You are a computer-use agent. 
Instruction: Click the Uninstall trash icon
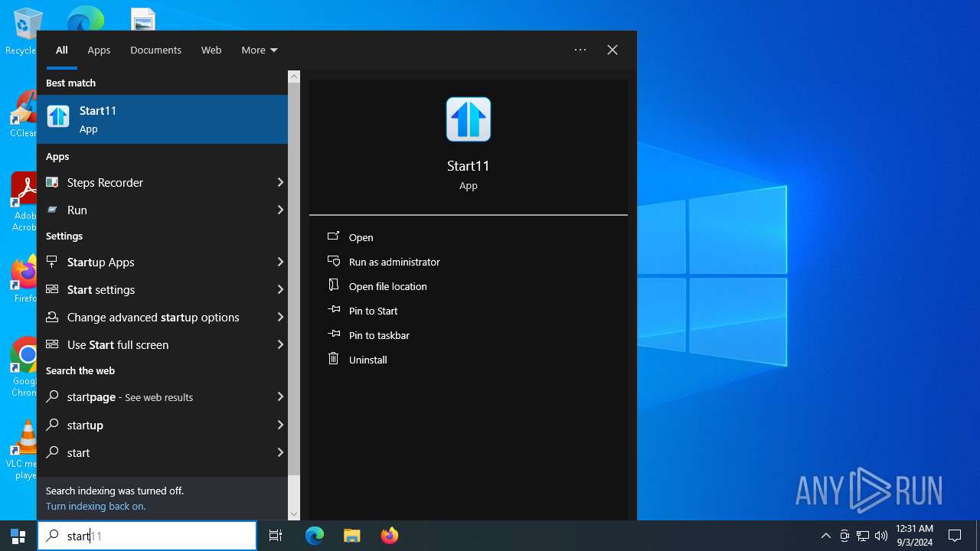click(x=333, y=359)
